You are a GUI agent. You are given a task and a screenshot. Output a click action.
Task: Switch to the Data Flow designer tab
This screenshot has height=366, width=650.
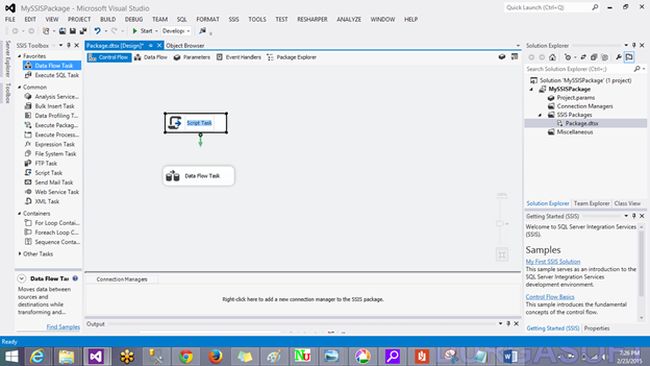pos(151,57)
